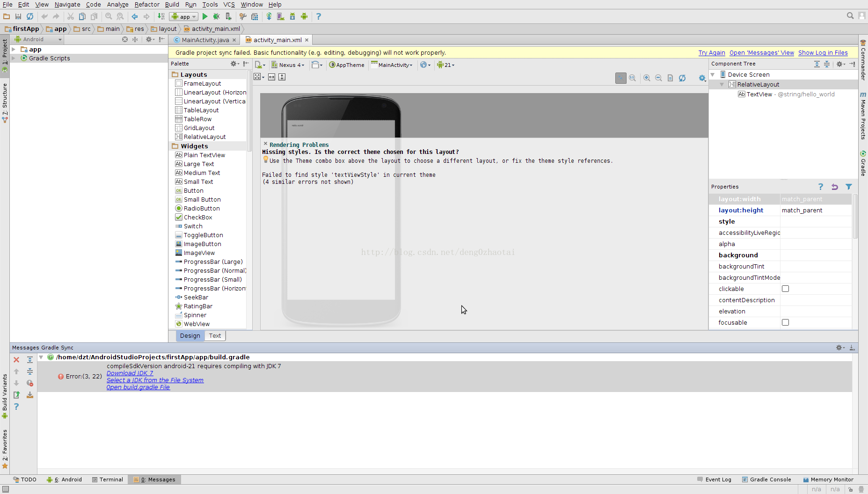868x494 pixels.
Task: Refresh the layout preview
Action: click(x=682, y=78)
